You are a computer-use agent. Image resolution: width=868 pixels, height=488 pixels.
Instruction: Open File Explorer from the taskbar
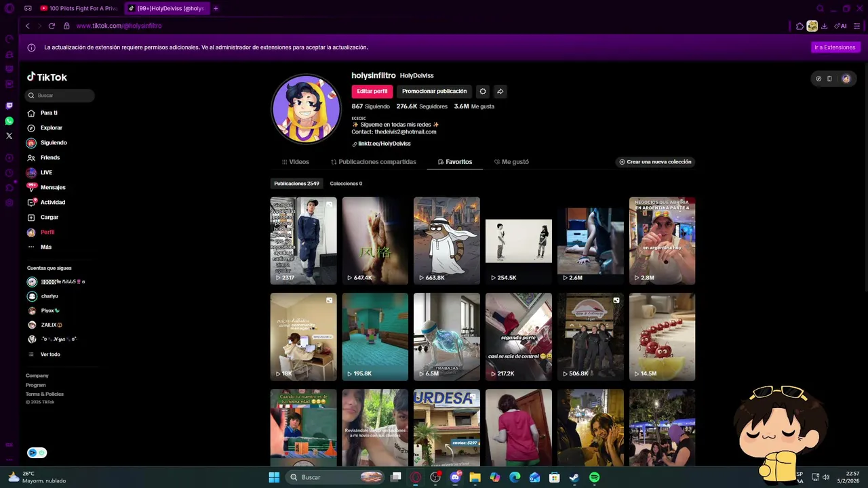(x=475, y=477)
